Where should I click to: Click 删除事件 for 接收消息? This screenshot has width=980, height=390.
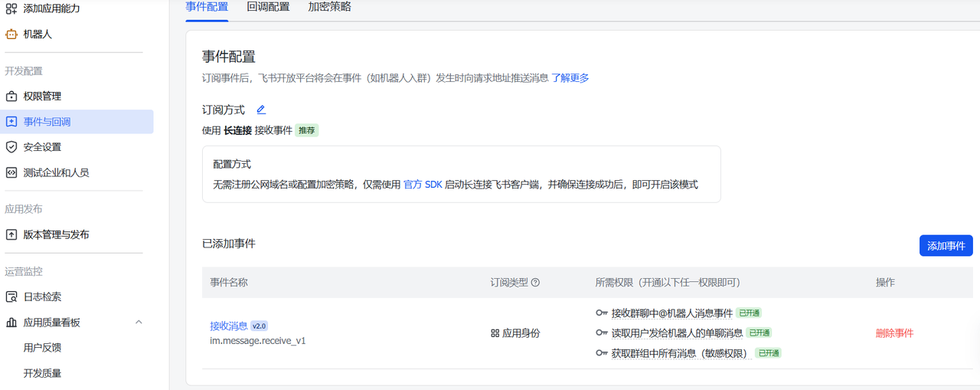coord(894,333)
